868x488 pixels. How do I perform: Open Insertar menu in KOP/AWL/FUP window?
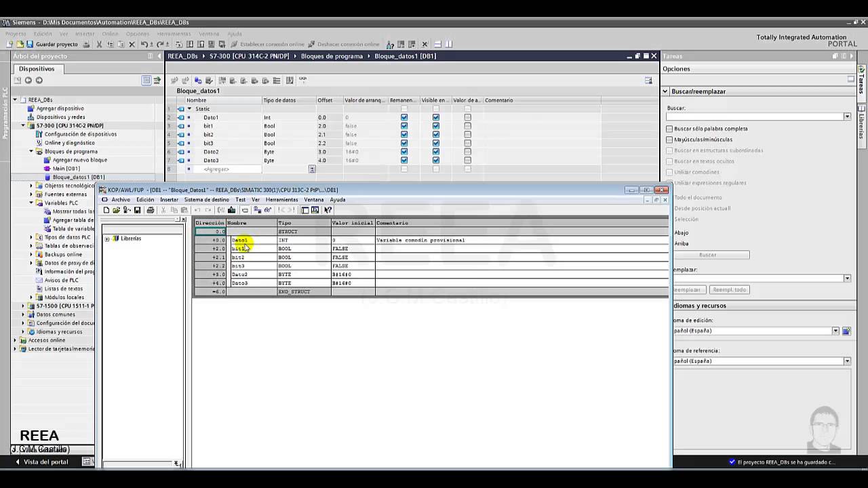[169, 200]
